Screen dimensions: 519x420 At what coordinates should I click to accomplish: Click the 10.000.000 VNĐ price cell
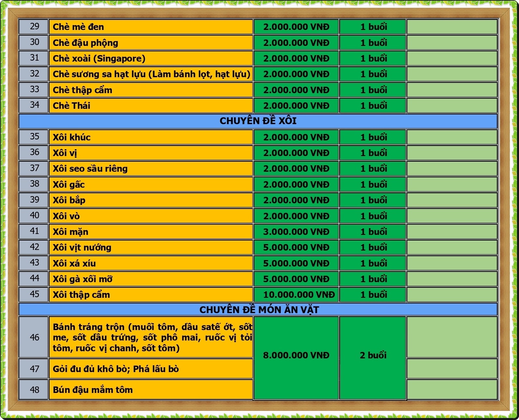(296, 295)
